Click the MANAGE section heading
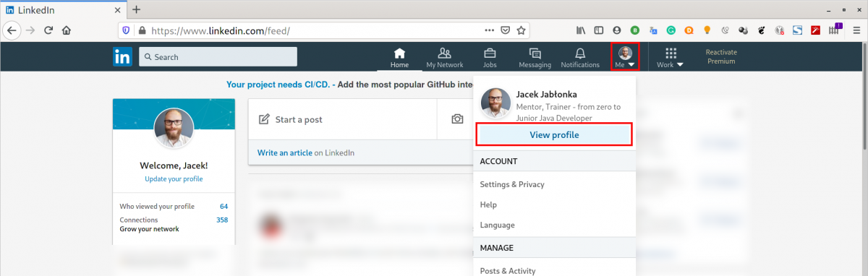Image resolution: width=868 pixels, height=276 pixels. pyautogui.click(x=496, y=248)
